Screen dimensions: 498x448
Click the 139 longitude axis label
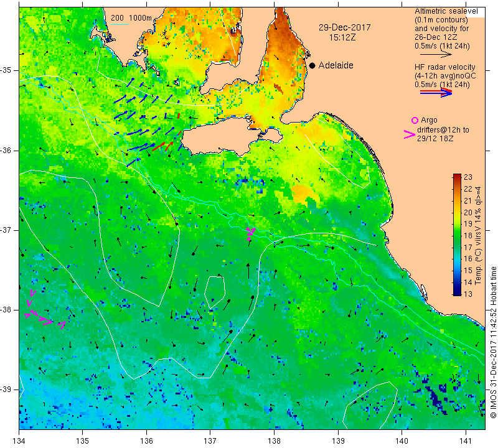[338, 441]
